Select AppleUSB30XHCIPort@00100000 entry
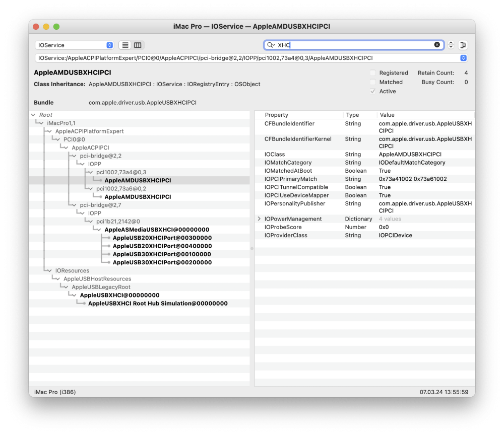 pyautogui.click(x=162, y=254)
